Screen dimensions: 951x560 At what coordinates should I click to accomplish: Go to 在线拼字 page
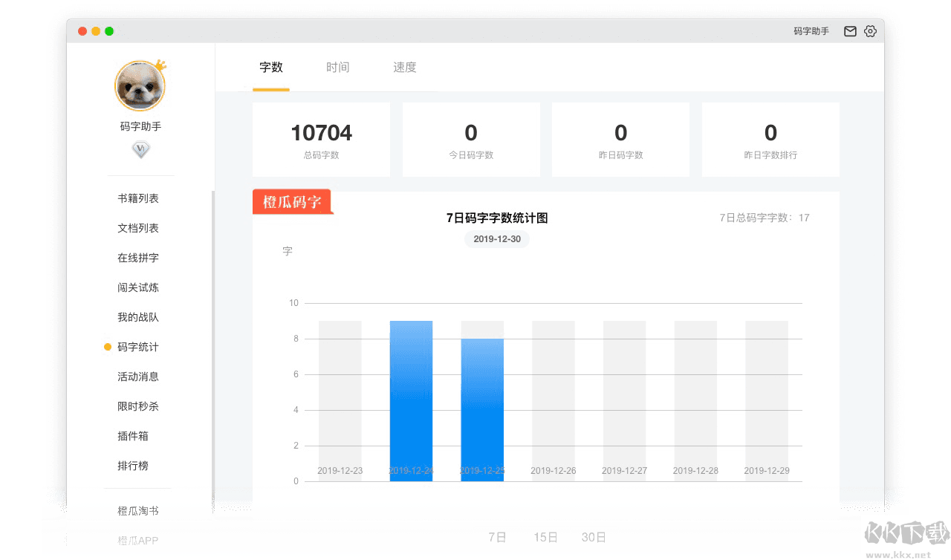[x=138, y=258]
